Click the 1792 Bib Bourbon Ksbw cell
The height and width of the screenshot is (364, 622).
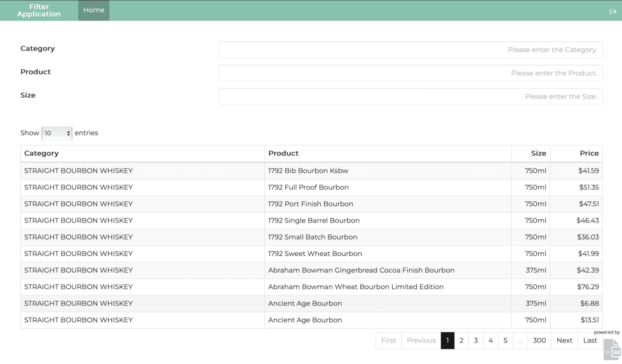tap(388, 171)
